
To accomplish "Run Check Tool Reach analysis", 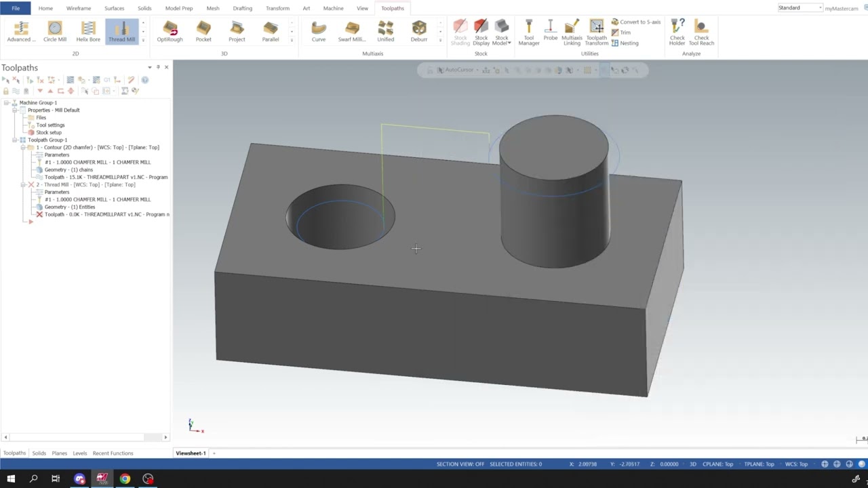I will coord(702,33).
